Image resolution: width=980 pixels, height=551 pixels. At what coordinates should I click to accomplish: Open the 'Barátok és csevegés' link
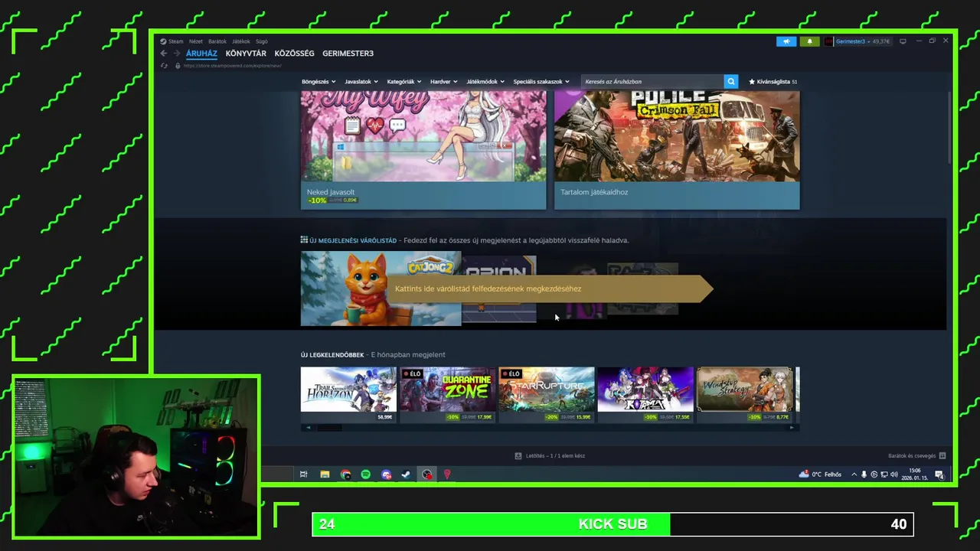(912, 455)
